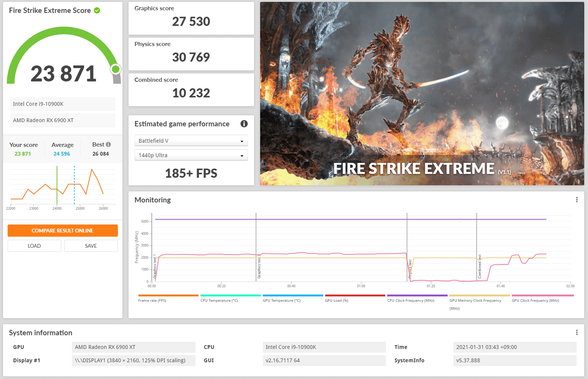Toggle the CPU Temperature legend swatch

(230, 295)
